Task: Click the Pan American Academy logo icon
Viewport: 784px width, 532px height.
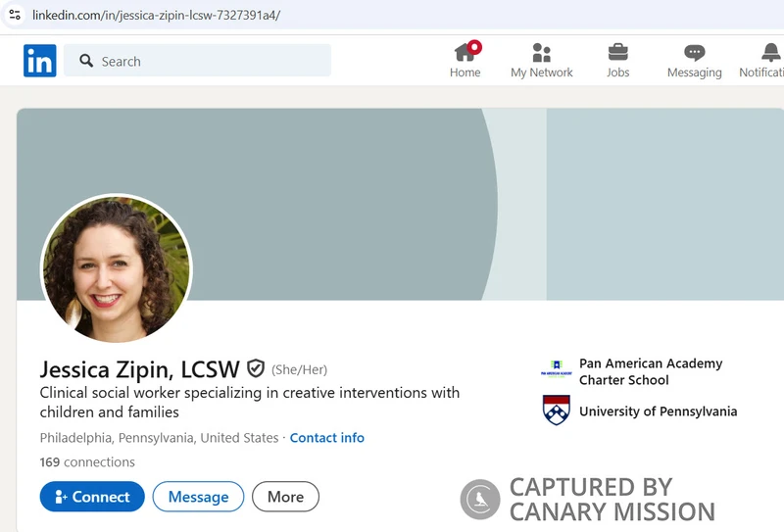Action: tap(557, 370)
